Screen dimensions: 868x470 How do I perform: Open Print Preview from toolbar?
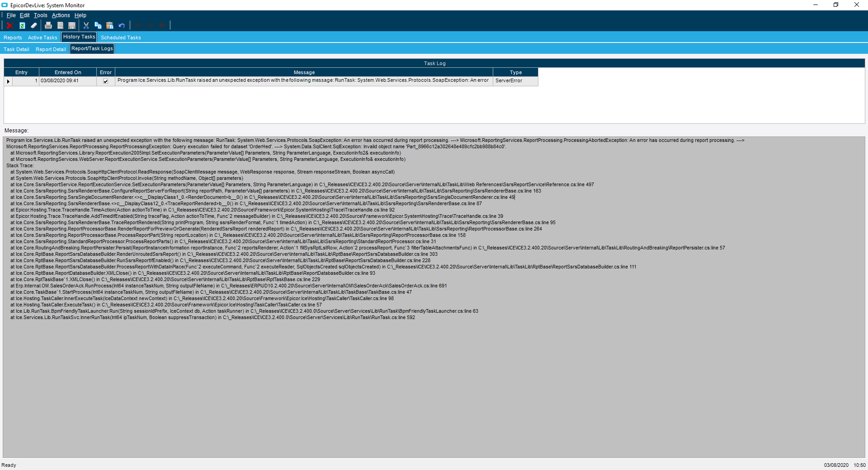[x=60, y=25]
